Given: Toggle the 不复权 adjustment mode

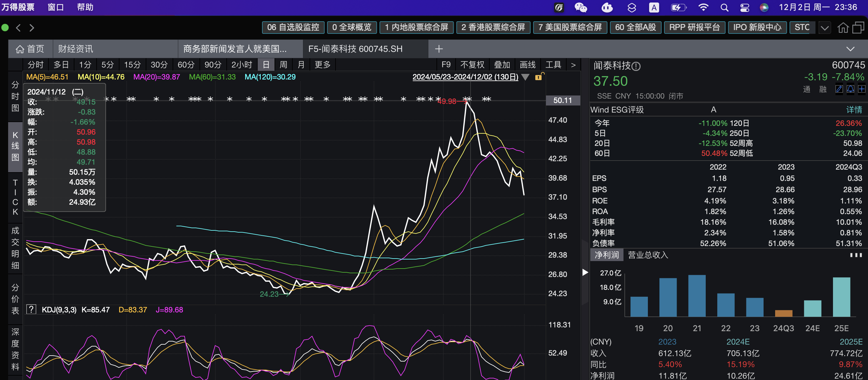Looking at the screenshot, I should coord(472,65).
